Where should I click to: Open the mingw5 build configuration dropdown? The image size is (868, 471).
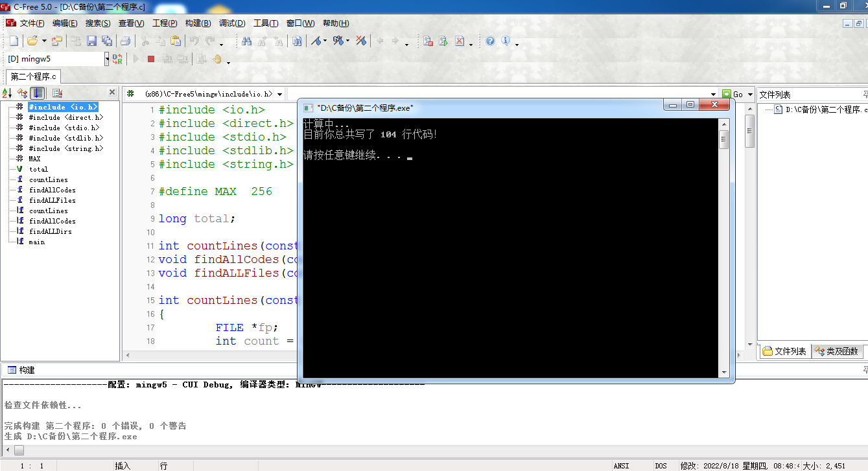107,59
